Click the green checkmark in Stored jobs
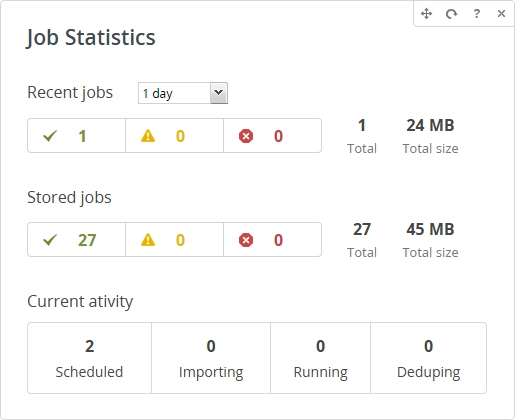The image size is (515, 420). point(50,240)
